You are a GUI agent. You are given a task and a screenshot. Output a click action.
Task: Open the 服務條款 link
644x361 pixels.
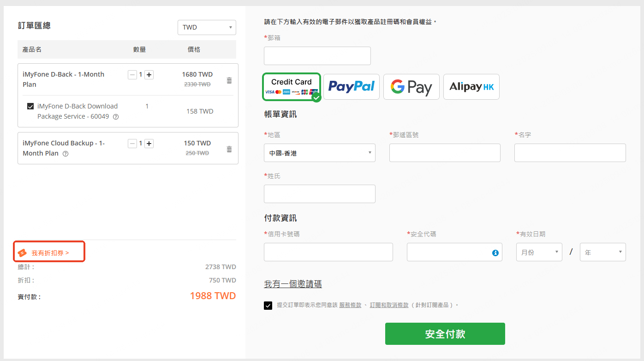pyautogui.click(x=350, y=305)
